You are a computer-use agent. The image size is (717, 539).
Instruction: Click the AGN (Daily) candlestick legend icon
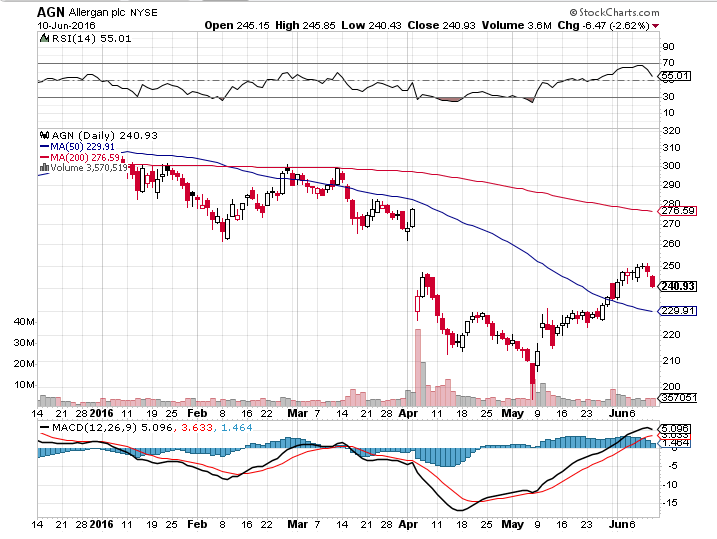45,135
